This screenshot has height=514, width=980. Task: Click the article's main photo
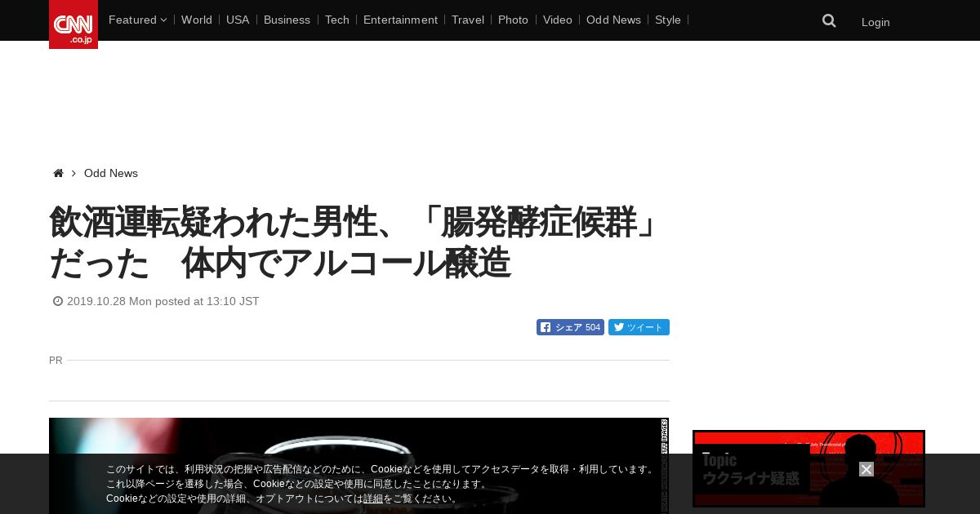click(x=359, y=466)
